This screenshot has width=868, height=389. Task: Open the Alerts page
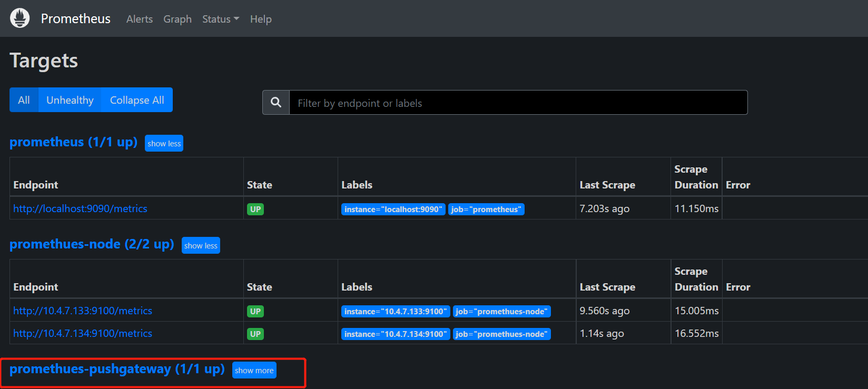tap(140, 19)
